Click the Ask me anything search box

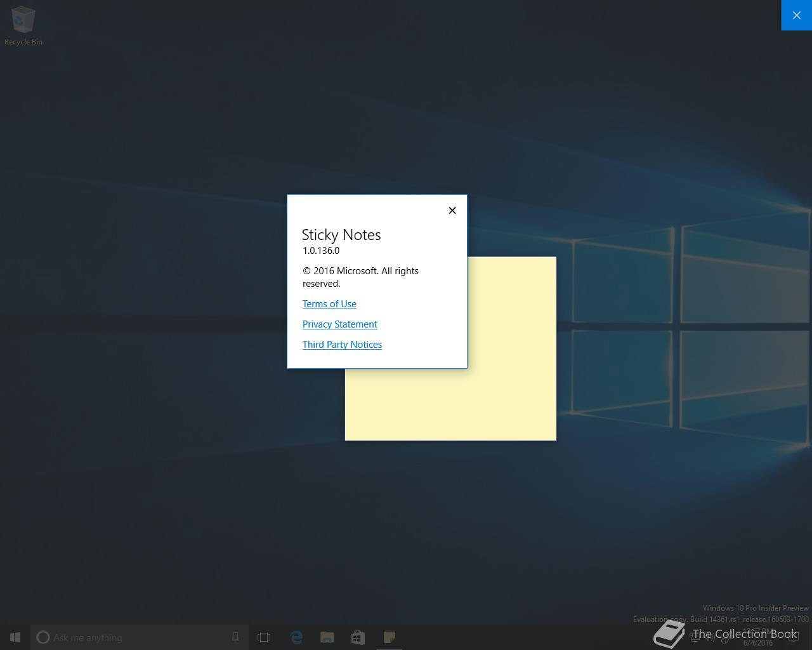click(140, 637)
